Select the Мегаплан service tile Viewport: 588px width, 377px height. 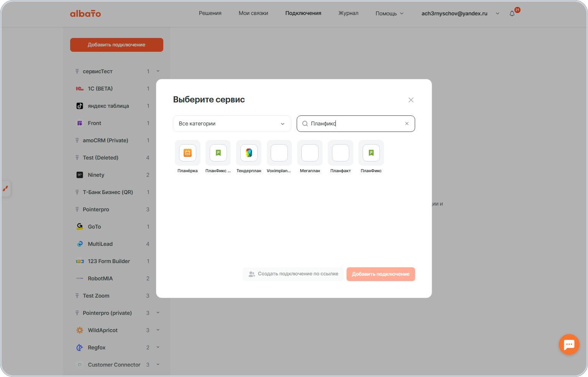point(310,157)
